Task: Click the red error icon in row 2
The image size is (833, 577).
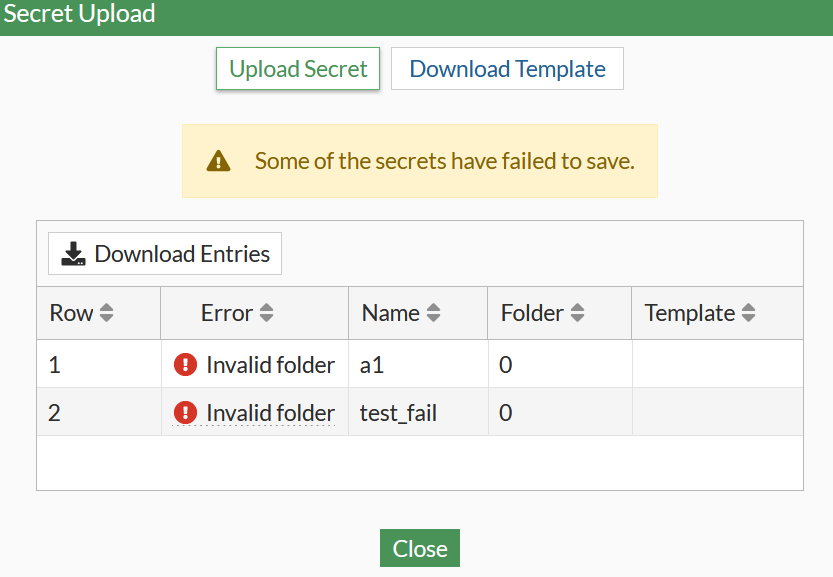Action: click(186, 413)
